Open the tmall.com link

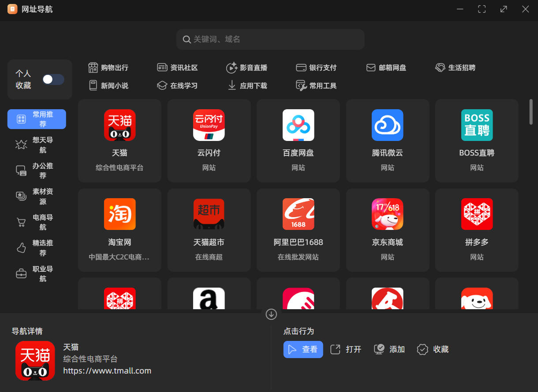(107, 370)
